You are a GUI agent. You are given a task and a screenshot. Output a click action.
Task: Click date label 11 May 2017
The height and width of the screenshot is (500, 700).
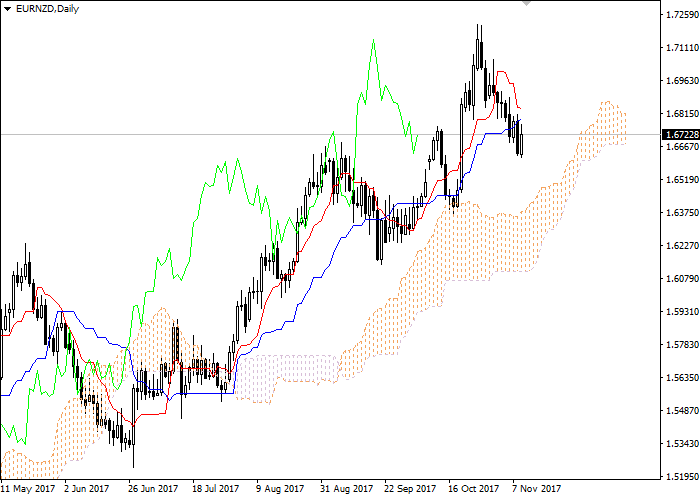tap(28, 489)
